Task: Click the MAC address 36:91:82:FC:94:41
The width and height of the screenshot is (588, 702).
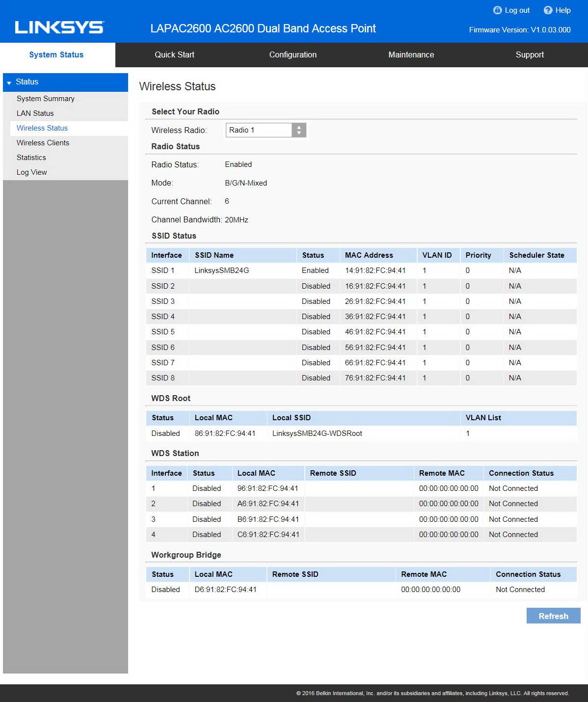Action: point(375,317)
